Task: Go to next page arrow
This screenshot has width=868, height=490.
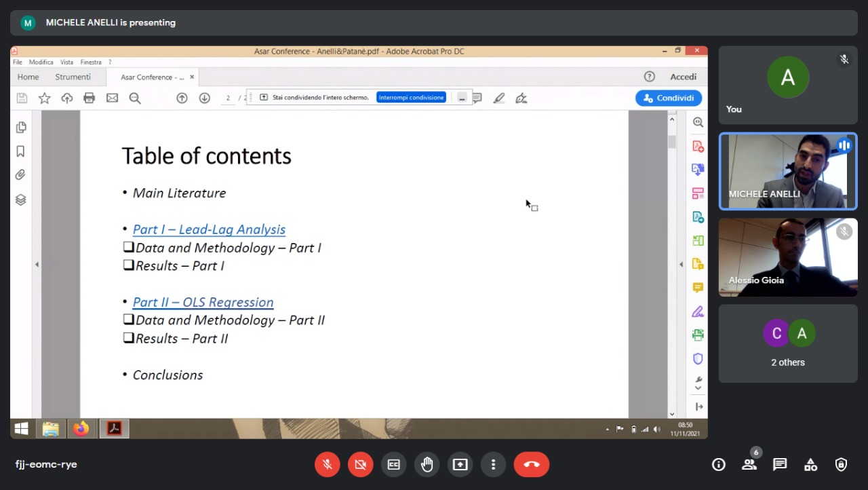Action: pos(204,98)
